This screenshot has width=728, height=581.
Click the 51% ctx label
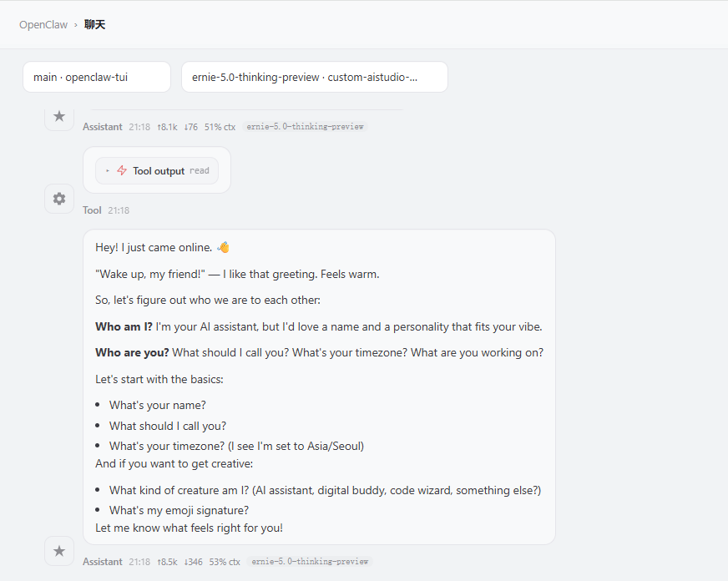tap(220, 127)
